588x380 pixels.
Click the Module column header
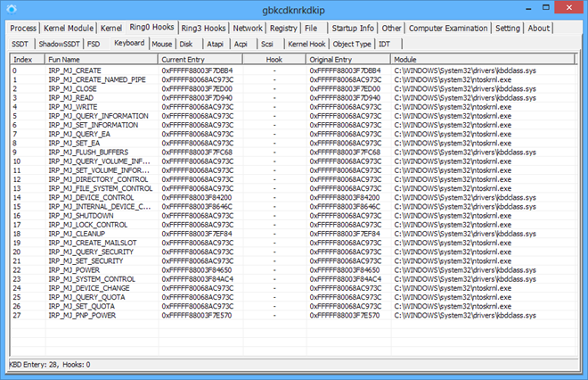tap(482, 60)
